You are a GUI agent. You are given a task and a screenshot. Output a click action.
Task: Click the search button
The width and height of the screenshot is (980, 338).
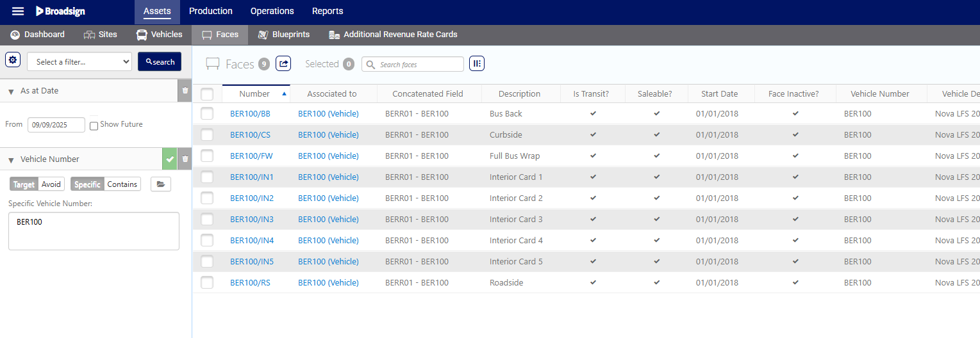[160, 62]
